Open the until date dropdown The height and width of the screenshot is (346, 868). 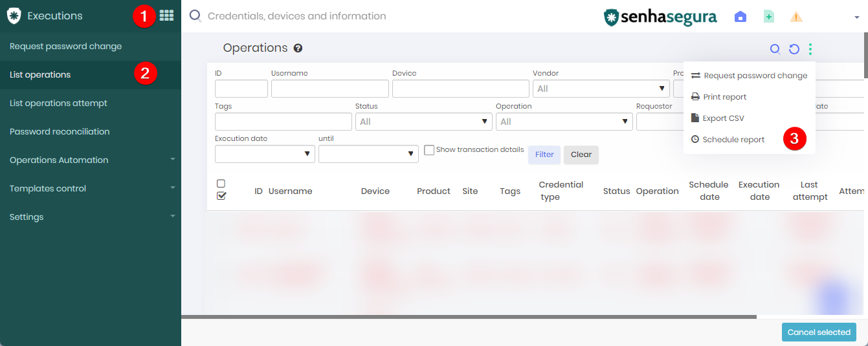pos(368,154)
